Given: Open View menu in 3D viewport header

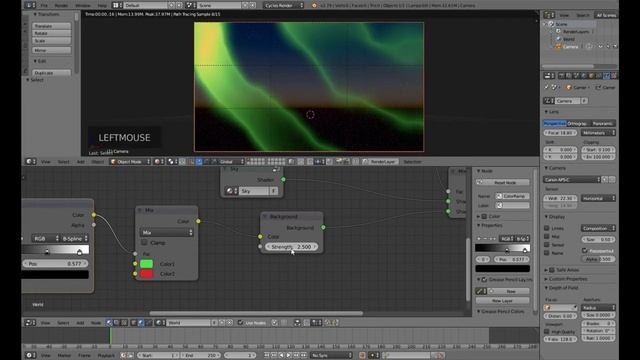Looking at the screenshot, I should (46, 162).
